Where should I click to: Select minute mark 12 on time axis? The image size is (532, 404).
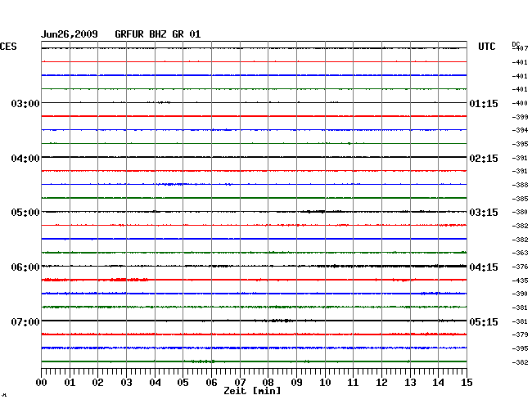point(381,383)
